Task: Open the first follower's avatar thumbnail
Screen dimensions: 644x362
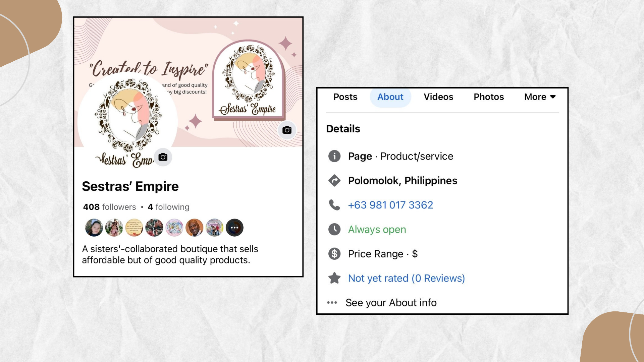Action: click(x=94, y=228)
